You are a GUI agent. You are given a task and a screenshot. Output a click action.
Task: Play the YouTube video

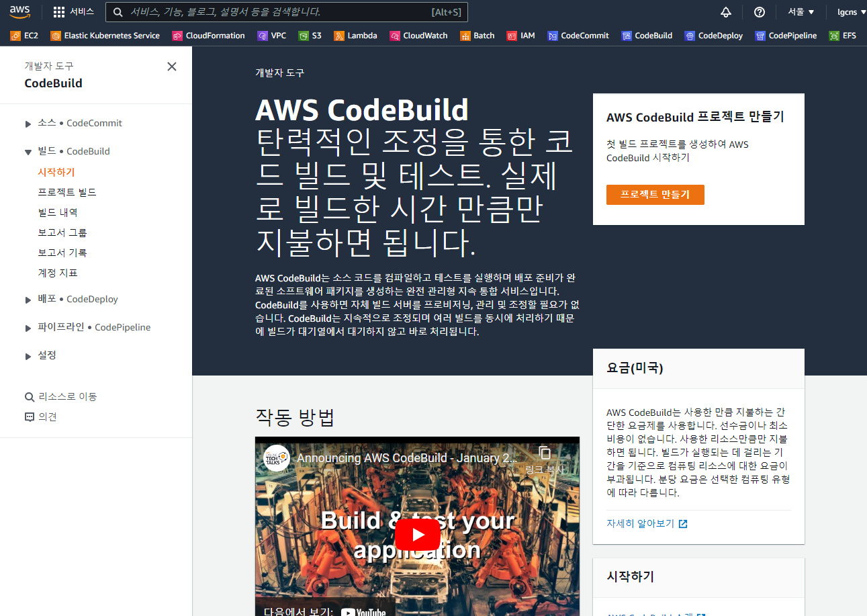(x=417, y=535)
